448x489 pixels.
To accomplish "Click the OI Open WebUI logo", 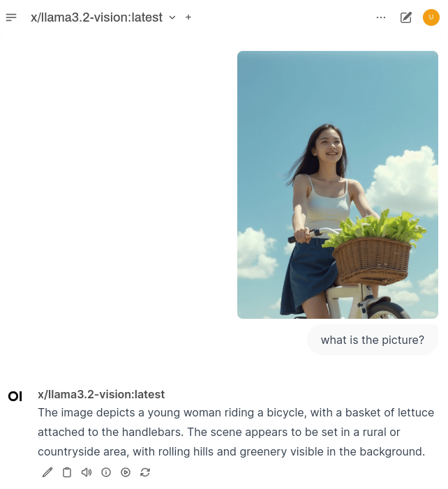I will [x=15, y=396].
